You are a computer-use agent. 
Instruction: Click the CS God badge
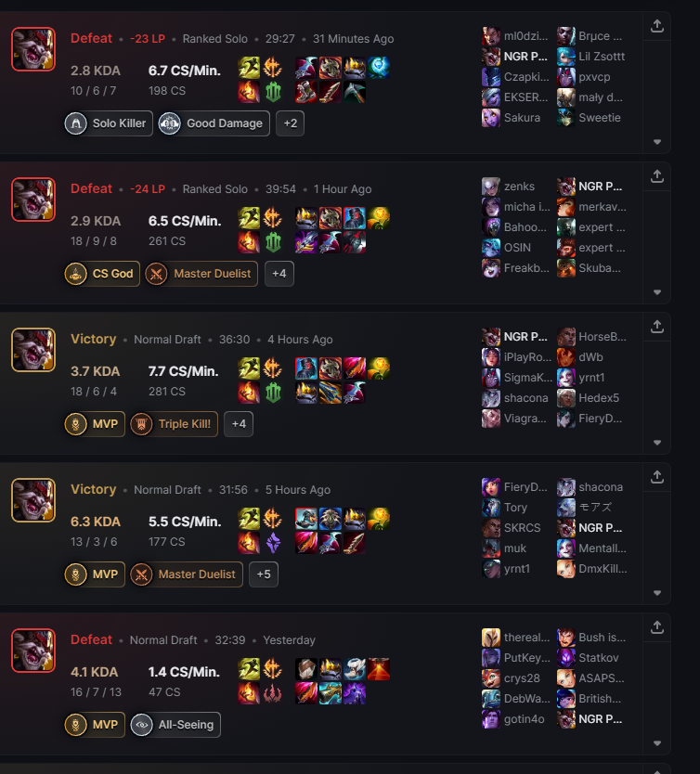[x=102, y=274]
